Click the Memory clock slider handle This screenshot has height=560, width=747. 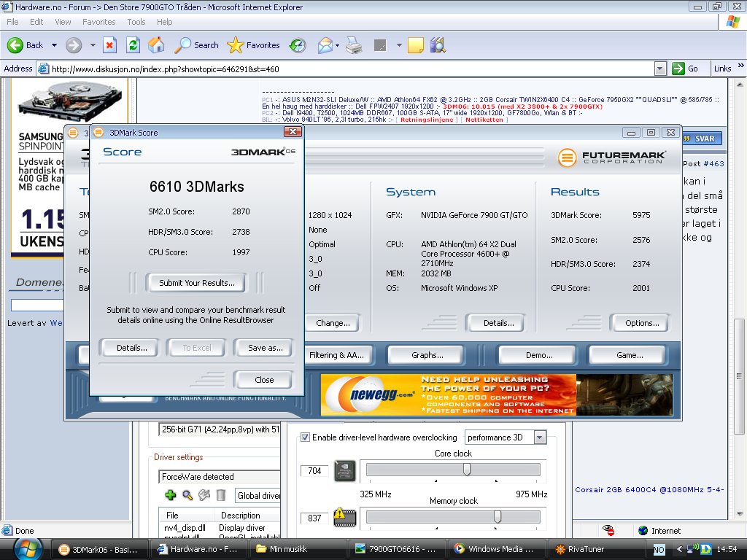click(497, 517)
